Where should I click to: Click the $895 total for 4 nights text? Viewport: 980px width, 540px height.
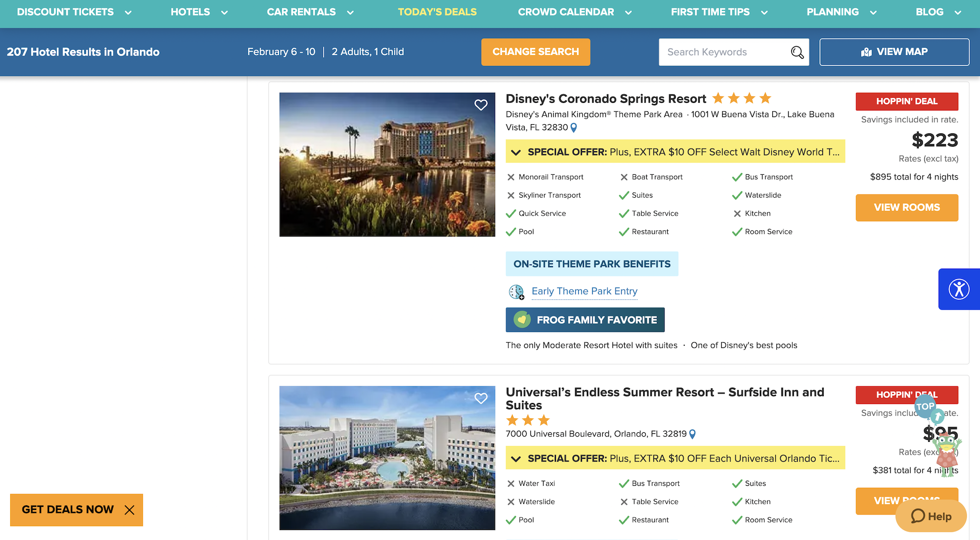914,177
